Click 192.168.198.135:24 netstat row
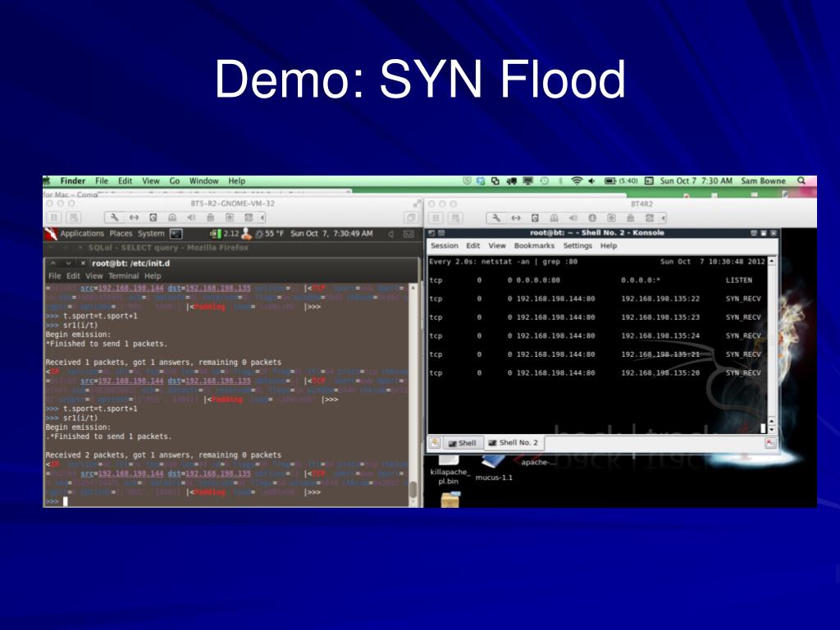The width and height of the screenshot is (840, 630). tap(595, 336)
